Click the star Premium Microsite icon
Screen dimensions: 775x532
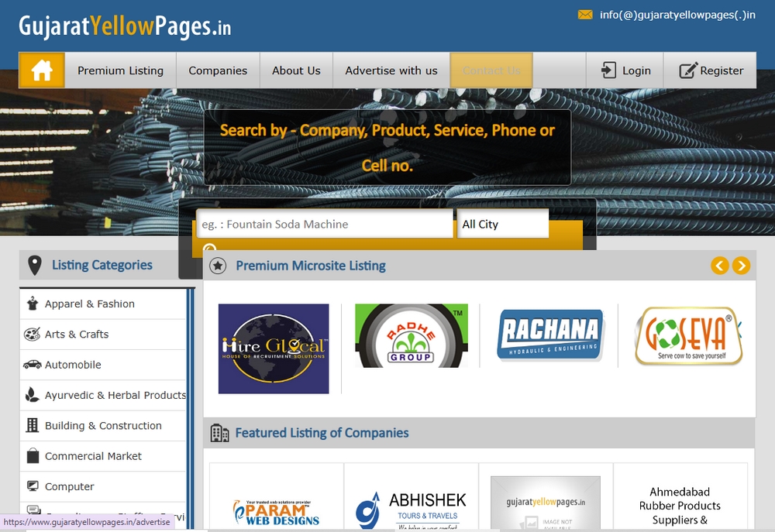pos(218,266)
